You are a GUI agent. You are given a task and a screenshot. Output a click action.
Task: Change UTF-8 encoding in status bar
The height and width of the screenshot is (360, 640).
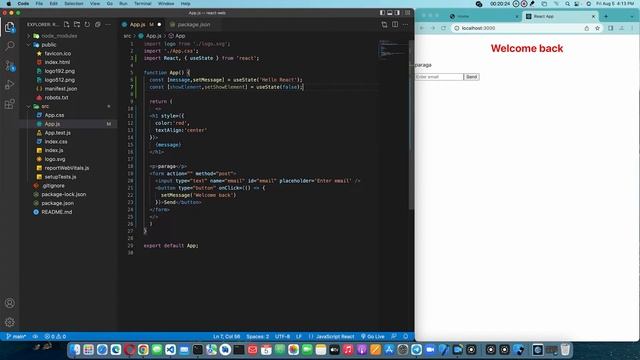282,336
